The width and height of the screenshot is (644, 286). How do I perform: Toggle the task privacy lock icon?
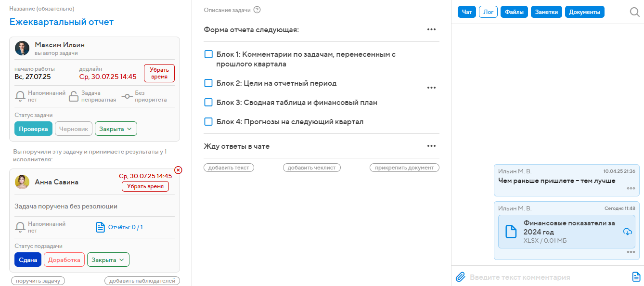(73, 96)
